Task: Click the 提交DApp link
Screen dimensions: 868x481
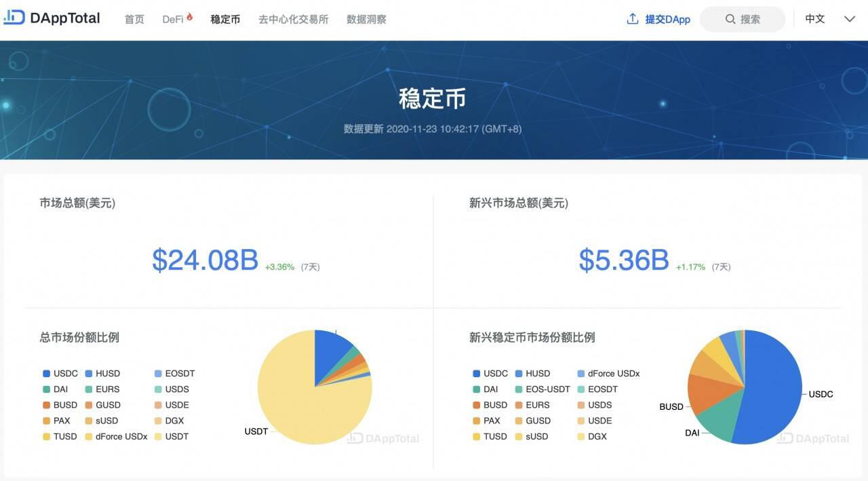Action: click(667, 19)
